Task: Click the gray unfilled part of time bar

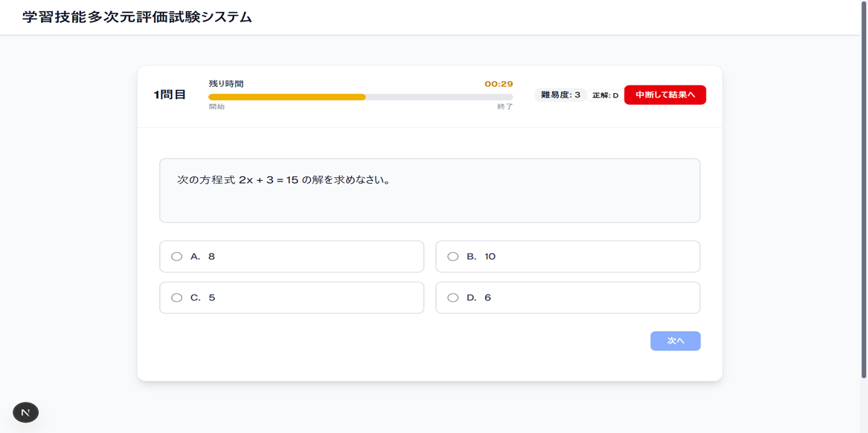Action: (x=439, y=97)
